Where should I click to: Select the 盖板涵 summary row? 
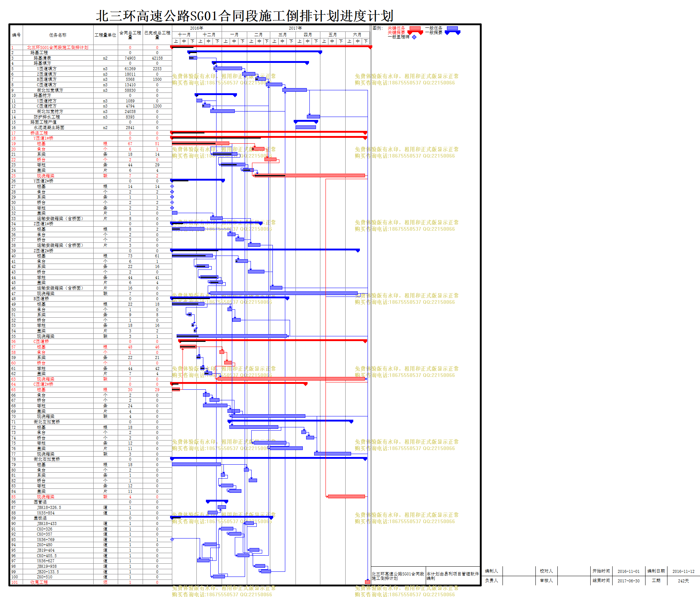pyautogui.click(x=91, y=518)
